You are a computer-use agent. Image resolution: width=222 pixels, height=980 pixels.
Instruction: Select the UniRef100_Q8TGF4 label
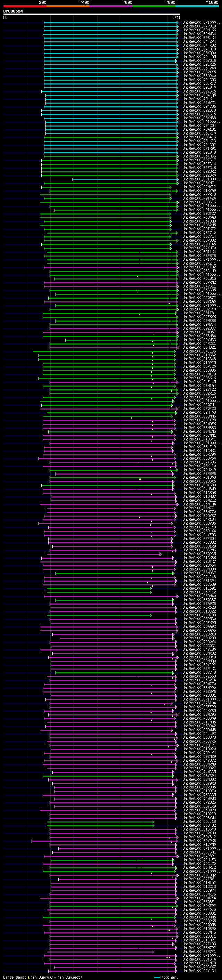199,959
